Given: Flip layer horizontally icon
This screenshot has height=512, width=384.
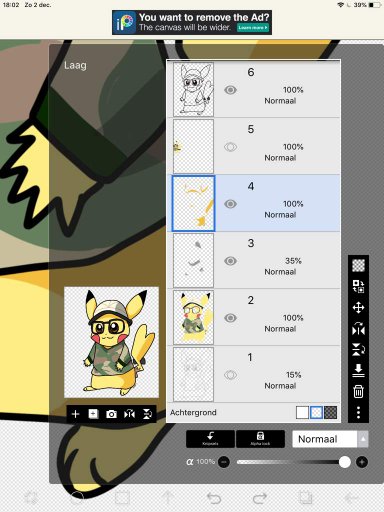Looking at the screenshot, I should point(358,329).
